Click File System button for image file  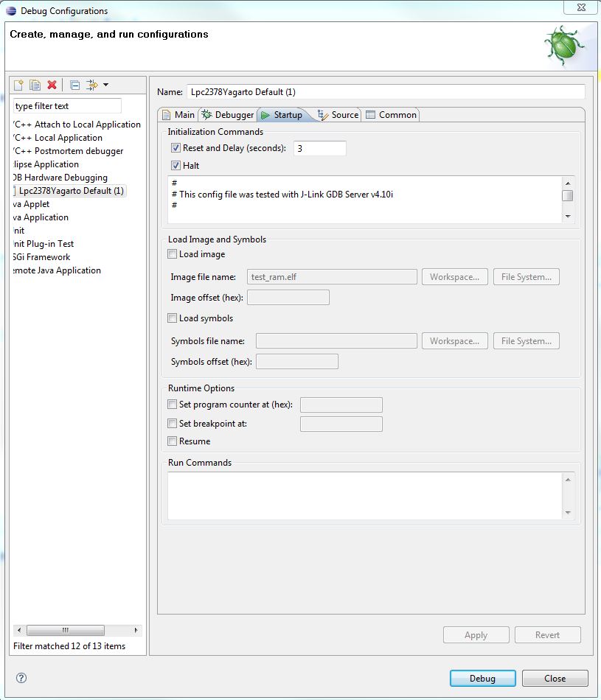pos(527,277)
